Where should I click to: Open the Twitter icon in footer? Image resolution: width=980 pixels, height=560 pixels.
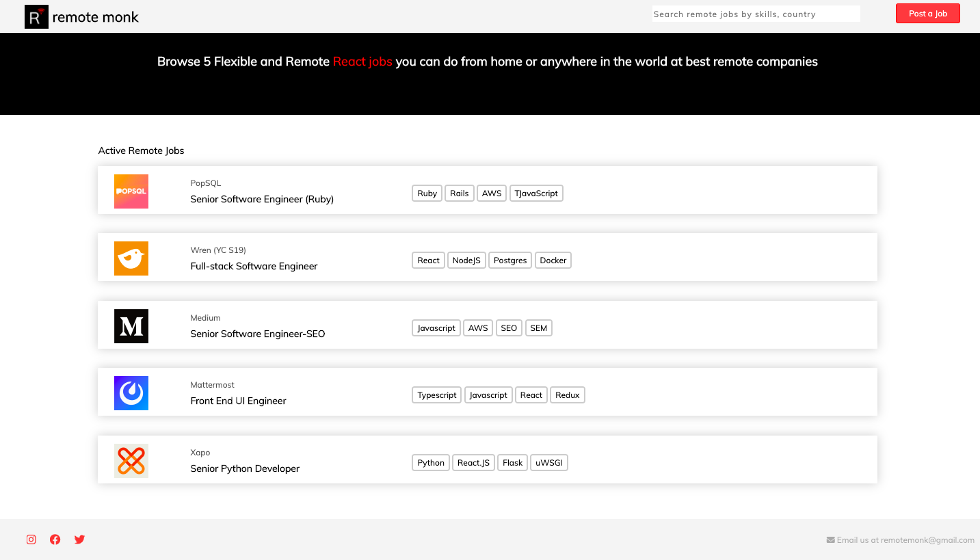(x=79, y=539)
